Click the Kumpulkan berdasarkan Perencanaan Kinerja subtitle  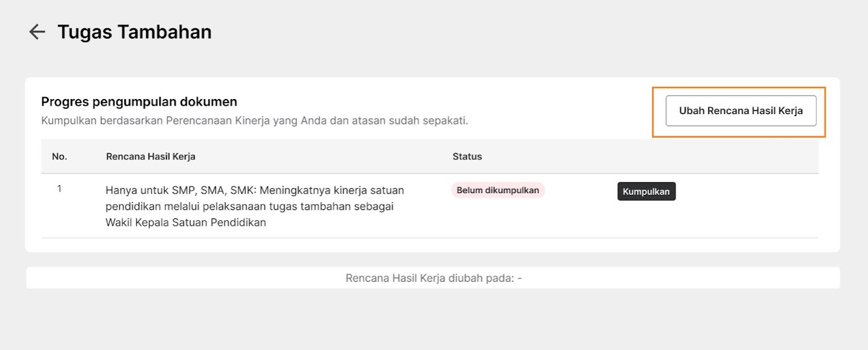coord(255,121)
